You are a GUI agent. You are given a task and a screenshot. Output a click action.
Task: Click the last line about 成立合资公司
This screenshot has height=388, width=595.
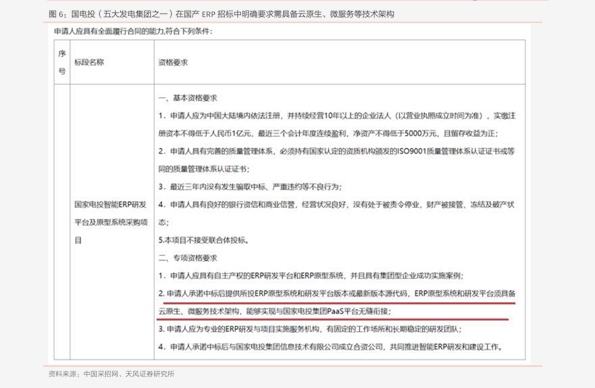[x=331, y=347]
